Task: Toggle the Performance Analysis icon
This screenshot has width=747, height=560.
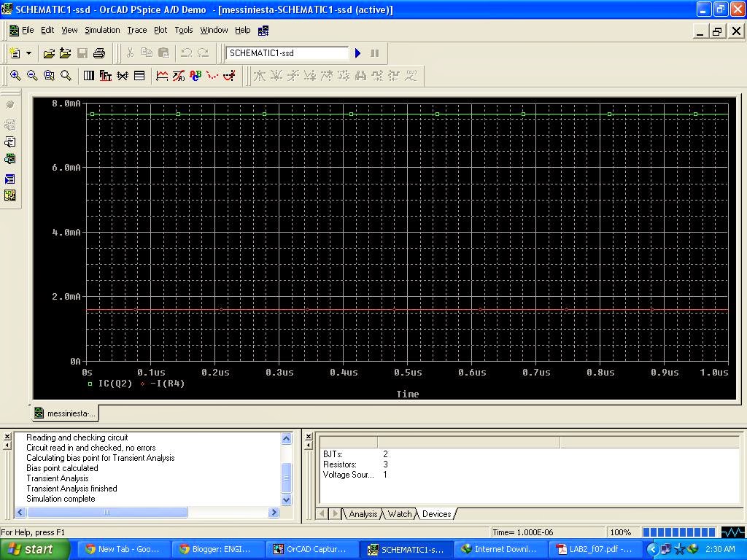Action: (x=123, y=75)
